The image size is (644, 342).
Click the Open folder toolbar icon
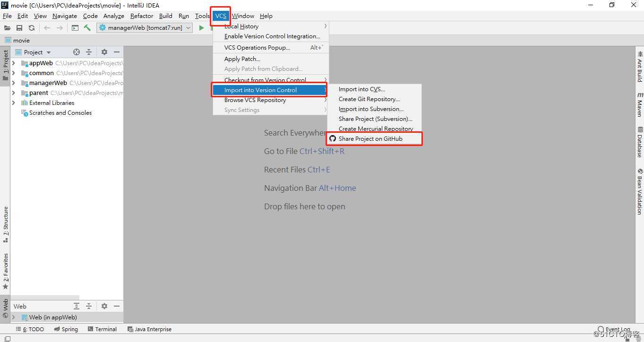tap(7, 28)
